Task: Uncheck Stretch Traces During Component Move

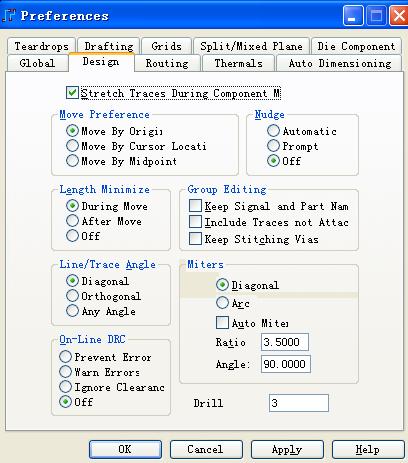Action: click(72, 93)
